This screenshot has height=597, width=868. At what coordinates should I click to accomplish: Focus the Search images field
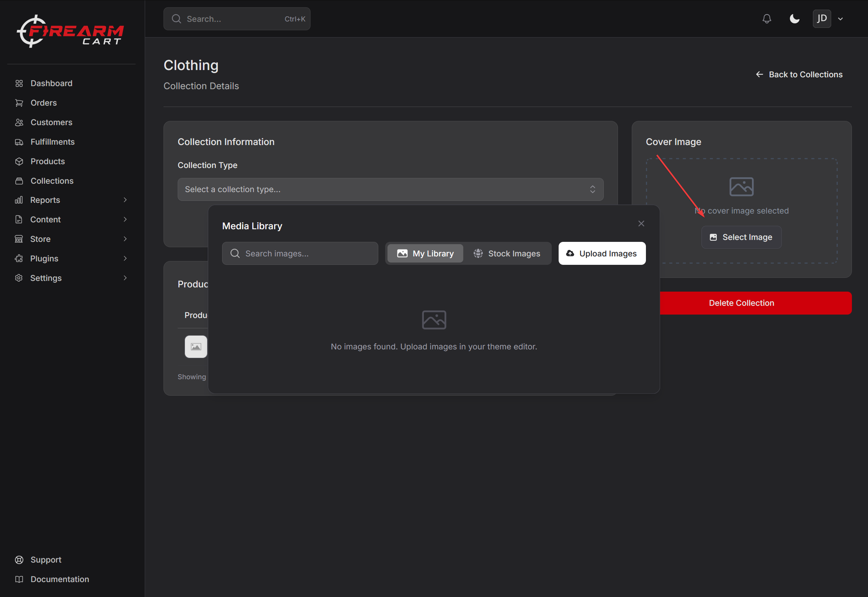(x=300, y=253)
